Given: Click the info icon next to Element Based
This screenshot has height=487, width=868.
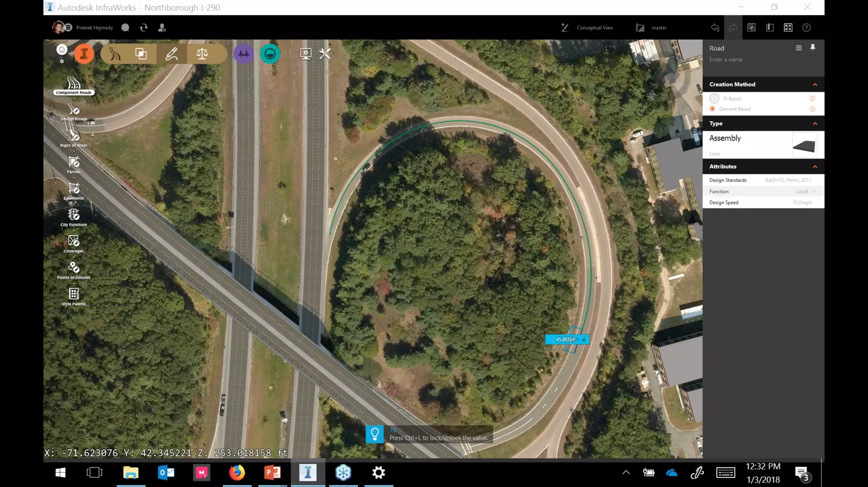Looking at the screenshot, I should [x=812, y=109].
